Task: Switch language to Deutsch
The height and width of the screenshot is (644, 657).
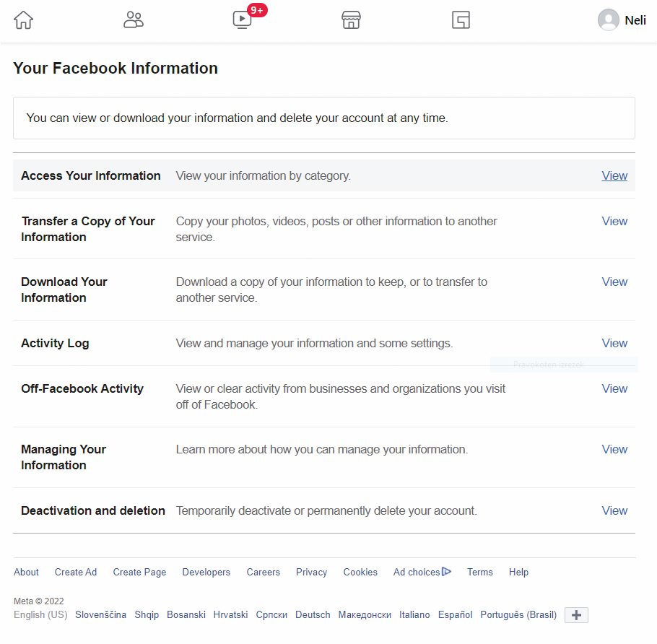Action: click(313, 614)
